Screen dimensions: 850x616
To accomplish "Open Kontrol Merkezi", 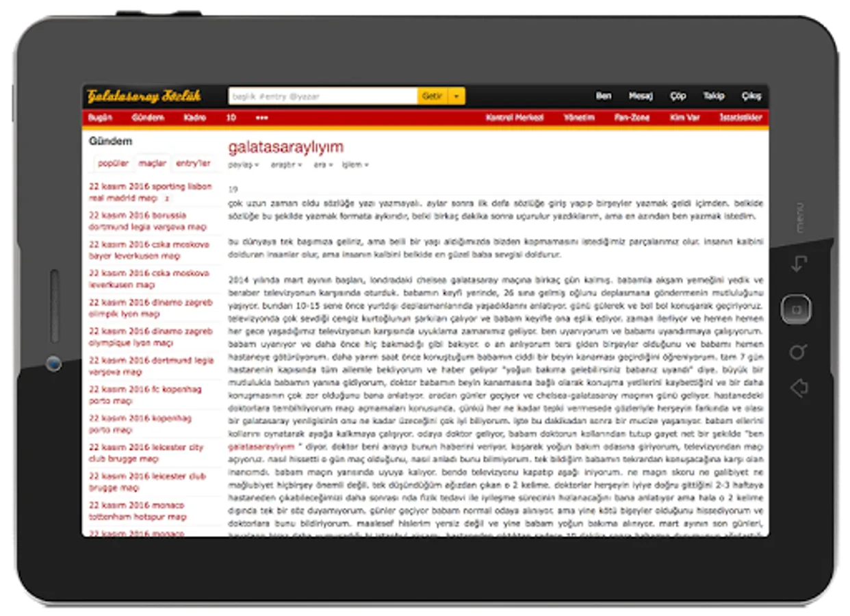I will 515,118.
